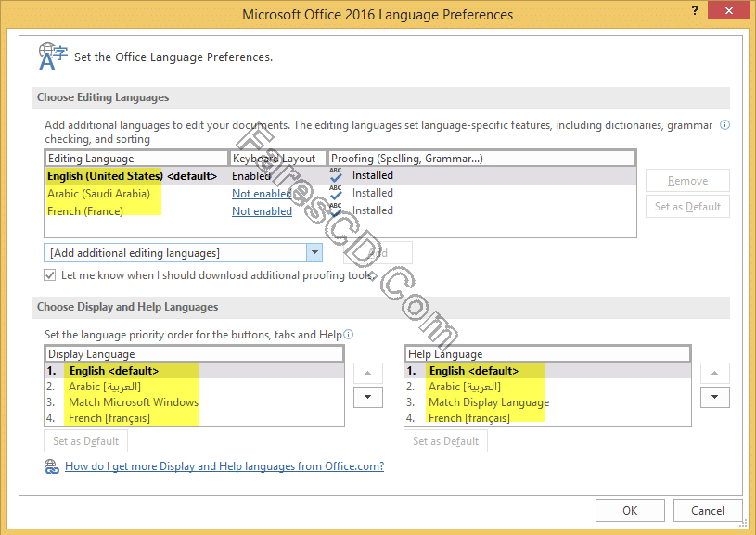Click the 'Display Language' list header
The width and height of the screenshot is (756, 535).
[194, 354]
